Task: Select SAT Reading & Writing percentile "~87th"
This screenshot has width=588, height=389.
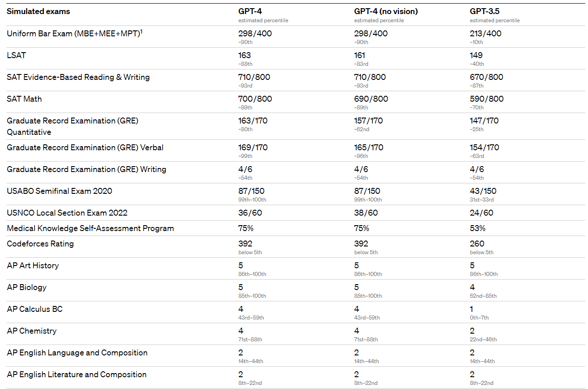Action: pyautogui.click(x=477, y=86)
